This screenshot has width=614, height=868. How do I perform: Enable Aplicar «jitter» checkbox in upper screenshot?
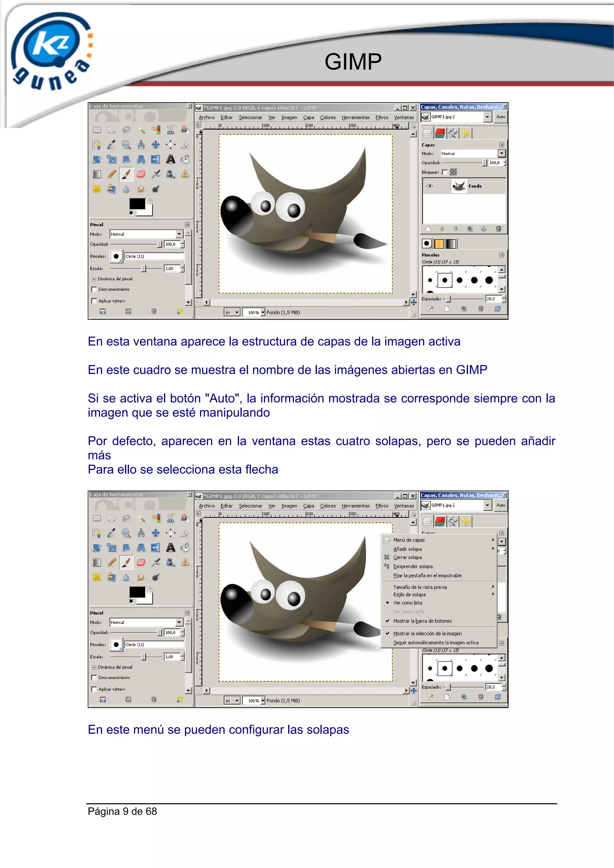(x=94, y=301)
